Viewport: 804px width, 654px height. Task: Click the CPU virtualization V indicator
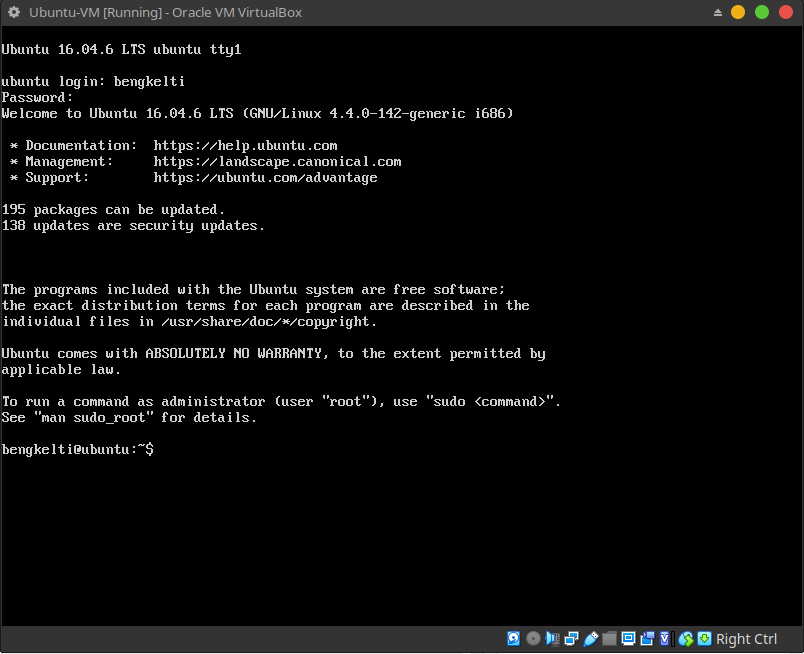666,639
